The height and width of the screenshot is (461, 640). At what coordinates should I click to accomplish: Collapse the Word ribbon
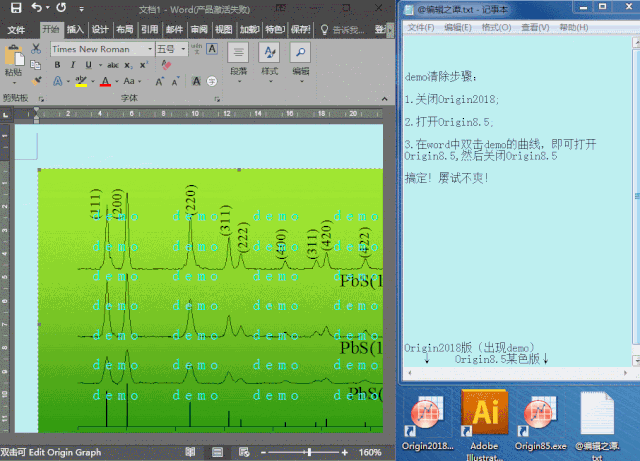point(384,99)
